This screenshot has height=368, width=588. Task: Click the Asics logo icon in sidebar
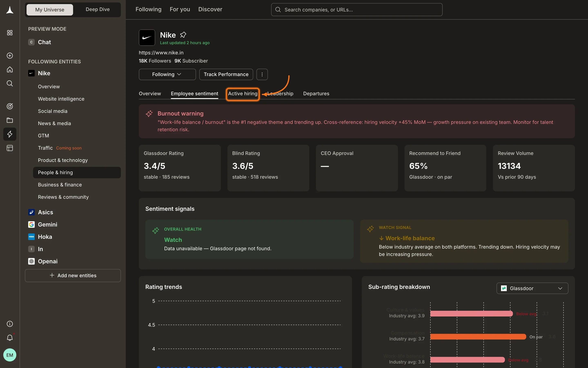tap(31, 212)
